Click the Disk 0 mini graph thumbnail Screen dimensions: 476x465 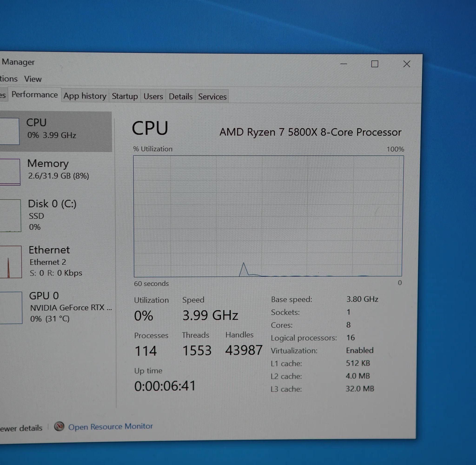(x=10, y=215)
